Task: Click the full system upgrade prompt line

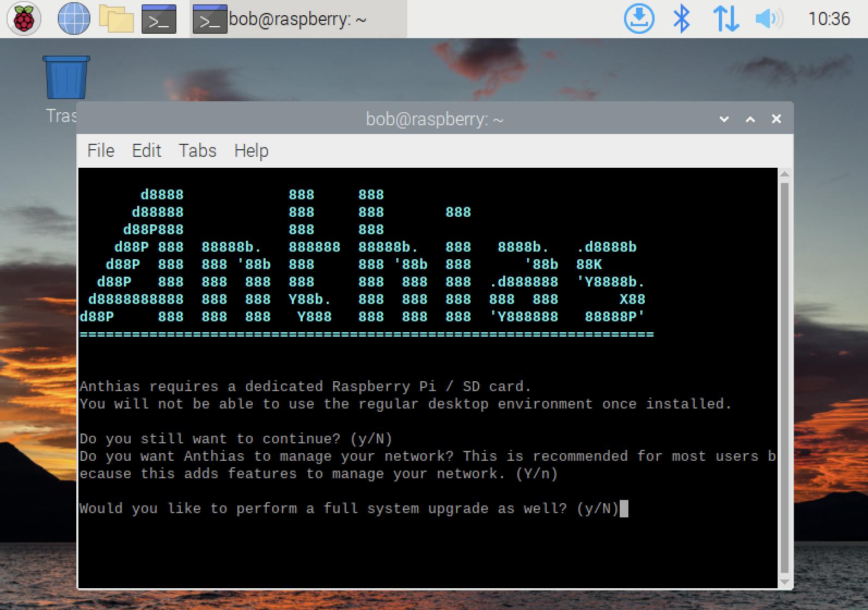Action: [350, 509]
